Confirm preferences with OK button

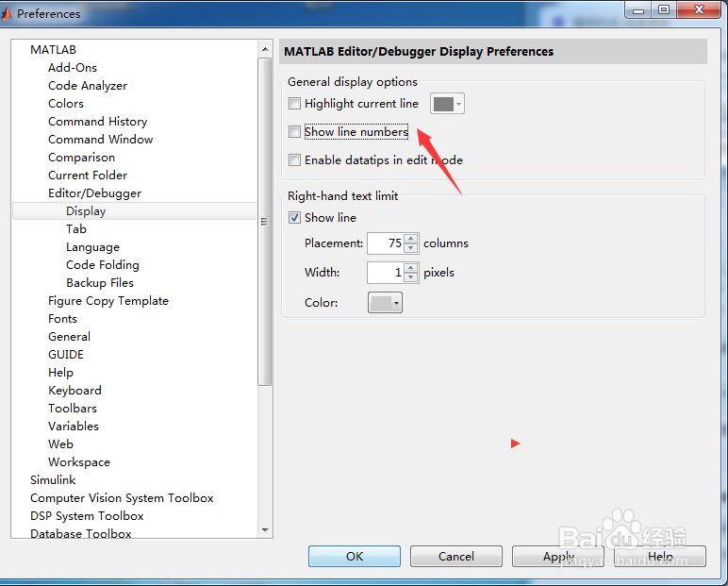click(x=355, y=556)
